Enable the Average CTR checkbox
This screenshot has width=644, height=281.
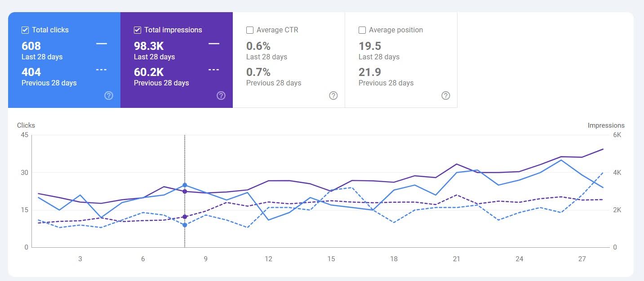pyautogui.click(x=250, y=30)
